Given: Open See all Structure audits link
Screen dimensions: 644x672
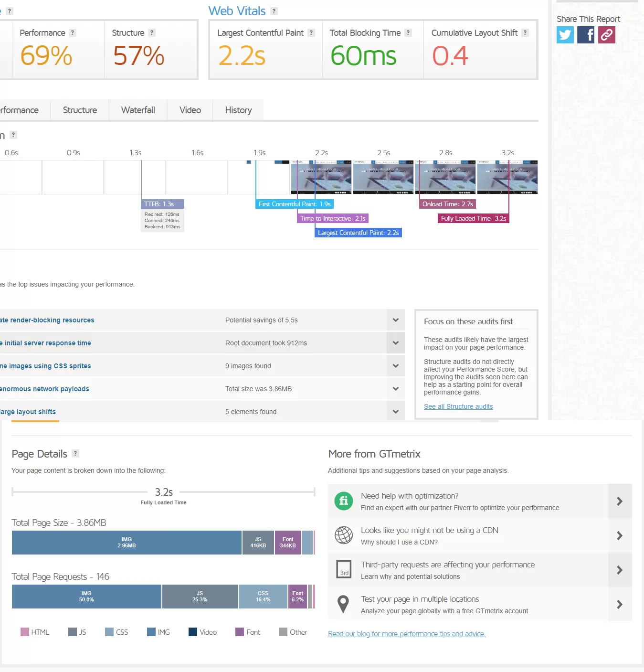Looking at the screenshot, I should point(458,406).
